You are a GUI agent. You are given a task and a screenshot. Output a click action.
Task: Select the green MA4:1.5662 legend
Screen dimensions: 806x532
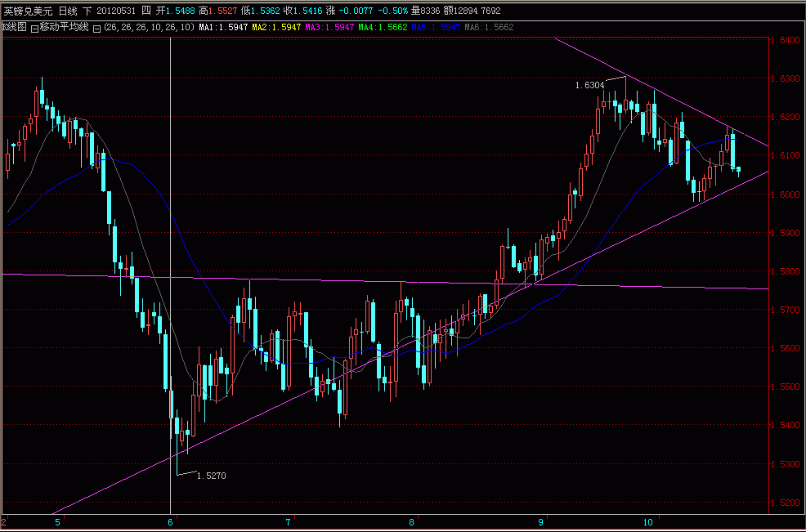click(x=383, y=27)
